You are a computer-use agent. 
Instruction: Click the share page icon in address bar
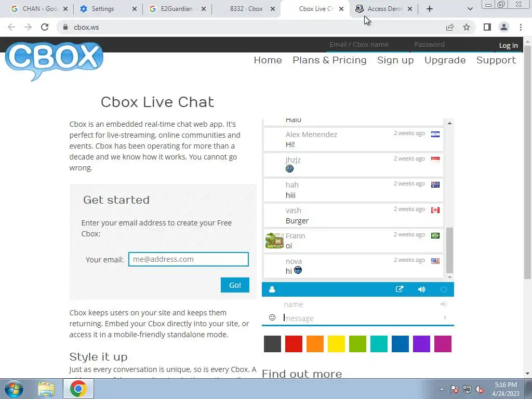click(x=450, y=27)
